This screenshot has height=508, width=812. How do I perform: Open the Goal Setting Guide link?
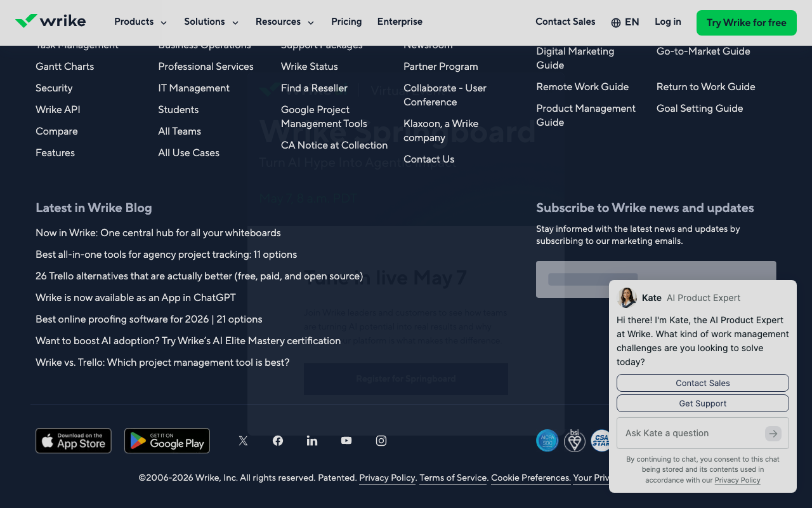click(700, 109)
